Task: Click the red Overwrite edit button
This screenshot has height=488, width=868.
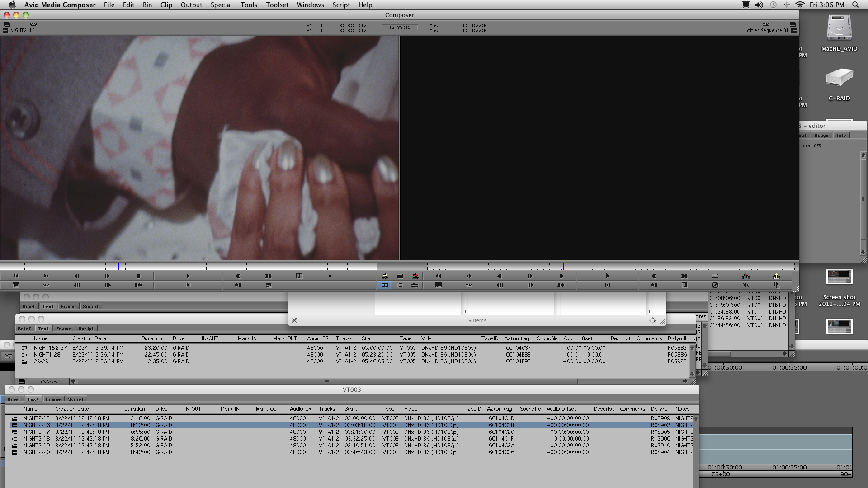Action: click(x=415, y=276)
